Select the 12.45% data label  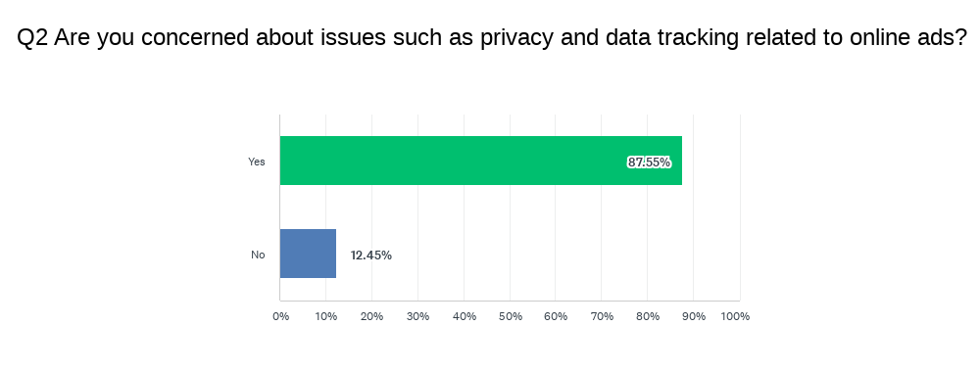coord(371,255)
